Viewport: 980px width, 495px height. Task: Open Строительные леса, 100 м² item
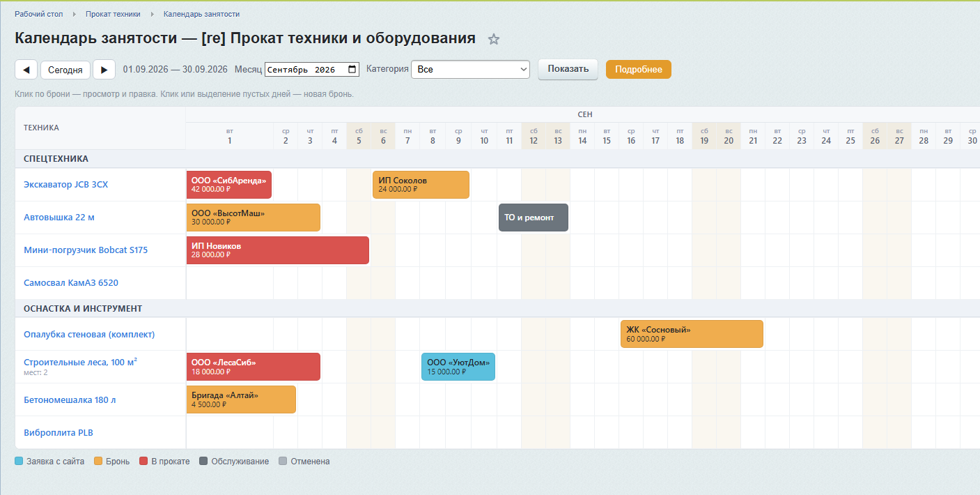[80, 363]
